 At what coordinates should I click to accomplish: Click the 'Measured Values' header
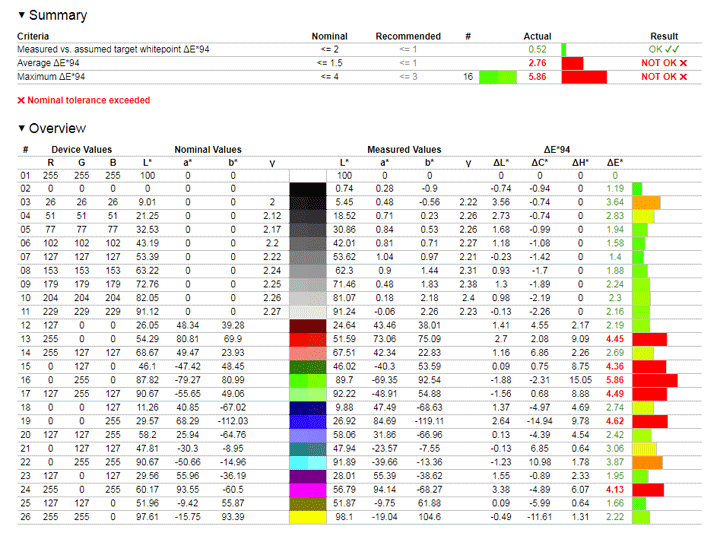[404, 150]
